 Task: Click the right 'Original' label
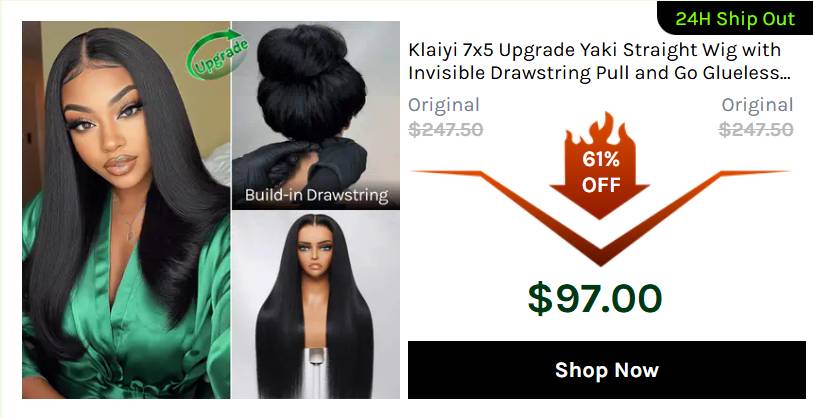click(x=758, y=105)
